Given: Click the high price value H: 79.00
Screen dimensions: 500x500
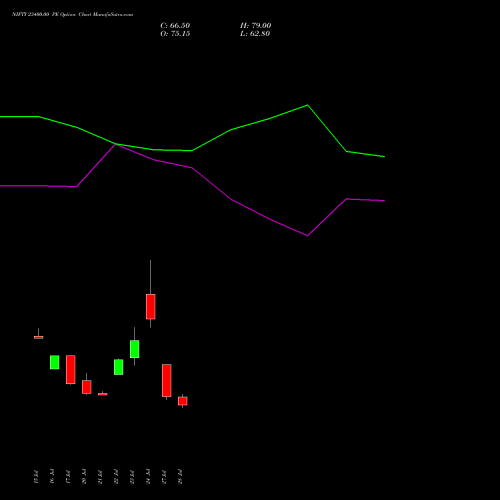Looking at the screenshot, I should click(255, 26).
